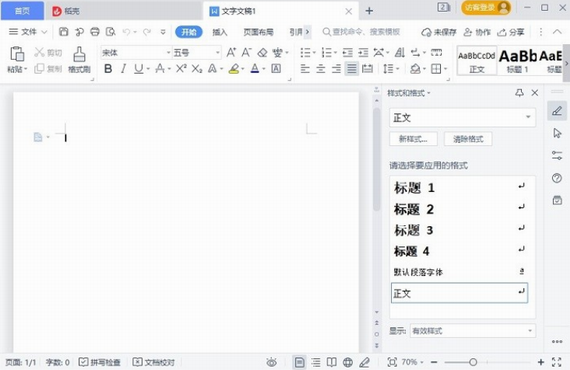
Task: Click the 访客登录 login button
Action: (486, 7)
